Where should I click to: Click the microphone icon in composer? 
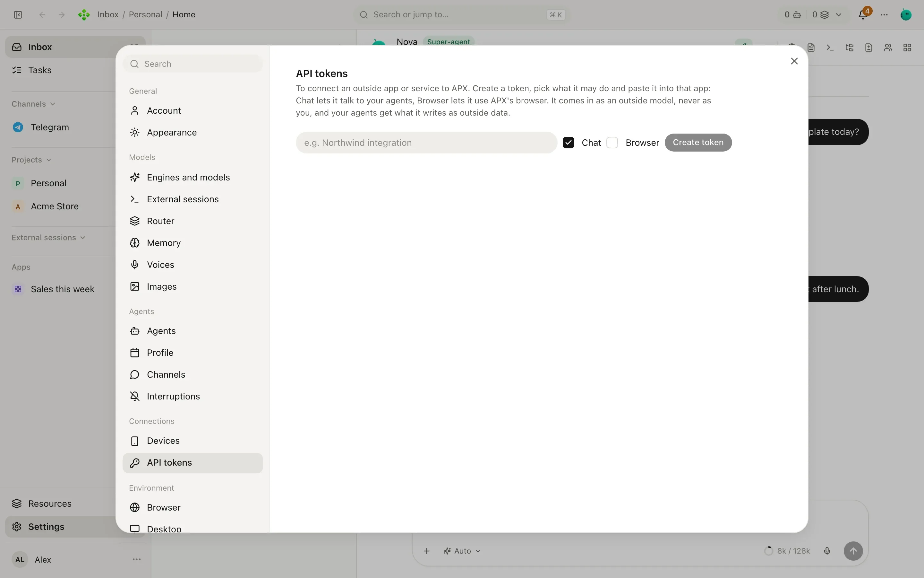click(827, 551)
